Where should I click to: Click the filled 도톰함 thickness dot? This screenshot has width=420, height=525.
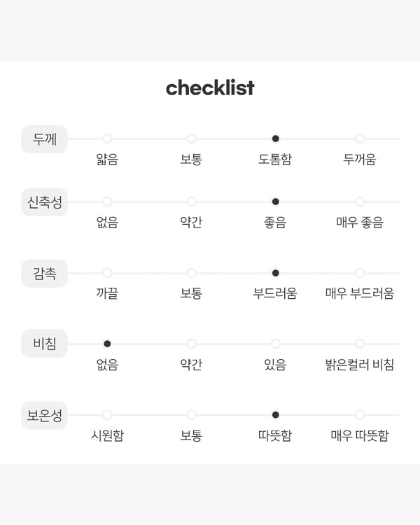tap(275, 139)
